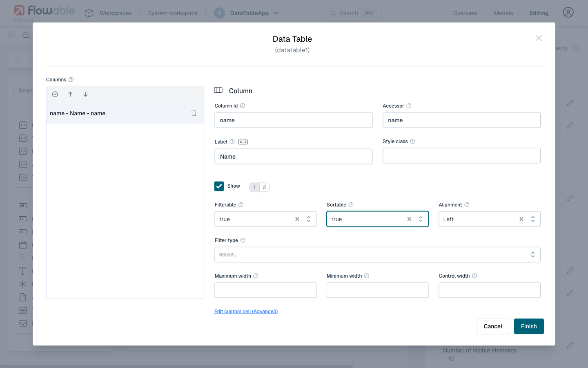Open translation options using the A-z icon beside Label

[x=243, y=141]
